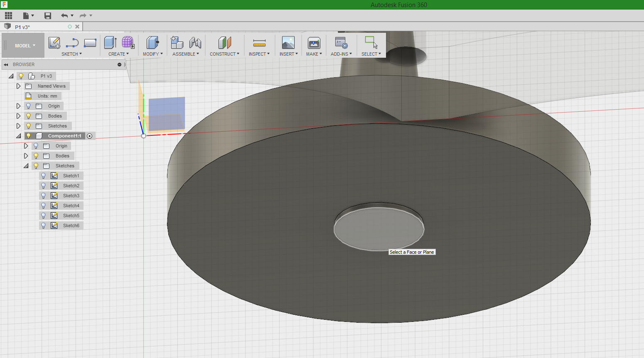Viewport: 644px width, 358px height.
Task: Select the small circular face on the disc
Action: click(x=379, y=229)
